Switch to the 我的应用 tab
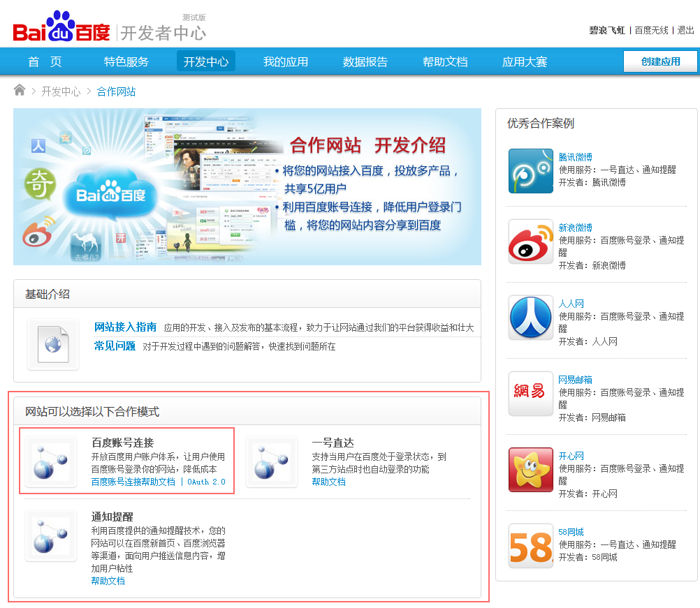The image size is (700, 608). click(286, 61)
